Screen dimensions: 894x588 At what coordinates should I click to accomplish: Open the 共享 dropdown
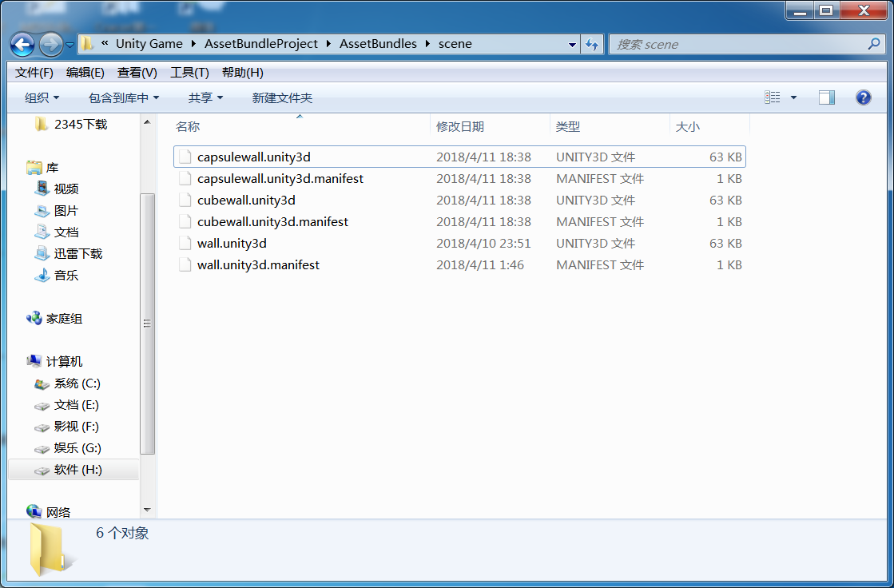(x=205, y=97)
